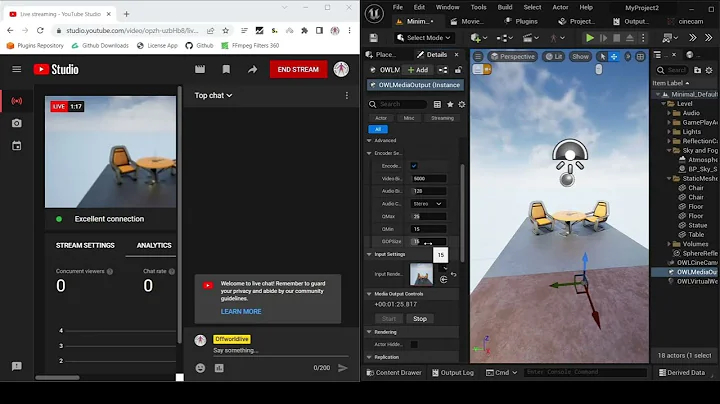Click the Add component button
720x404 pixels.
(x=418, y=70)
